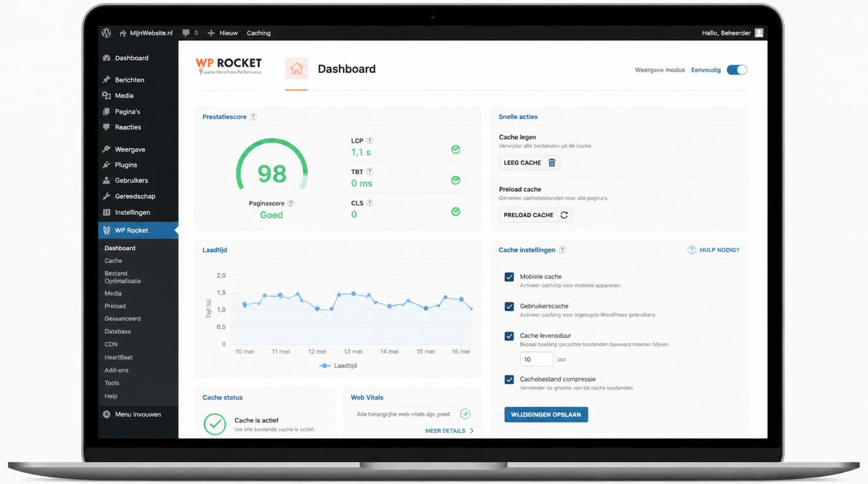Viewport: 868px width, 484px height.
Task: Click the 1,1 s LCP value
Action: pos(361,153)
